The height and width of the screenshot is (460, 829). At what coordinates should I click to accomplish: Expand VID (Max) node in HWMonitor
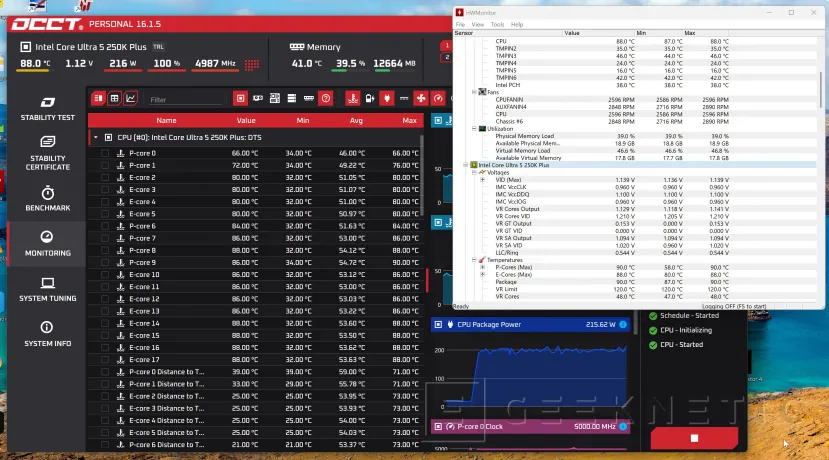482,180
